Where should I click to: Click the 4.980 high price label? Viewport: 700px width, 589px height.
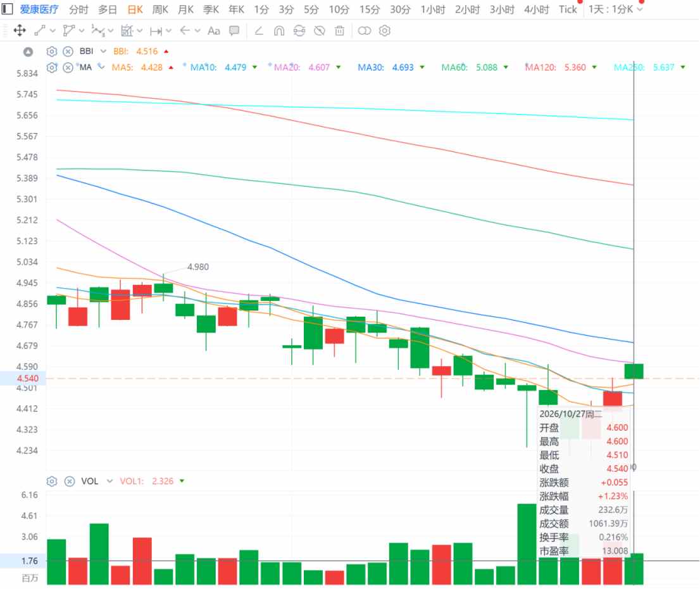(x=197, y=267)
